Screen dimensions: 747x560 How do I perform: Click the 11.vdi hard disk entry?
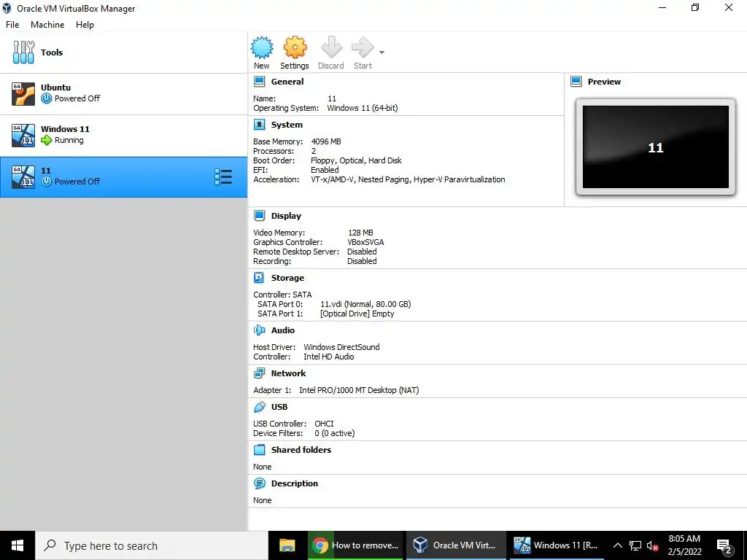(365, 304)
